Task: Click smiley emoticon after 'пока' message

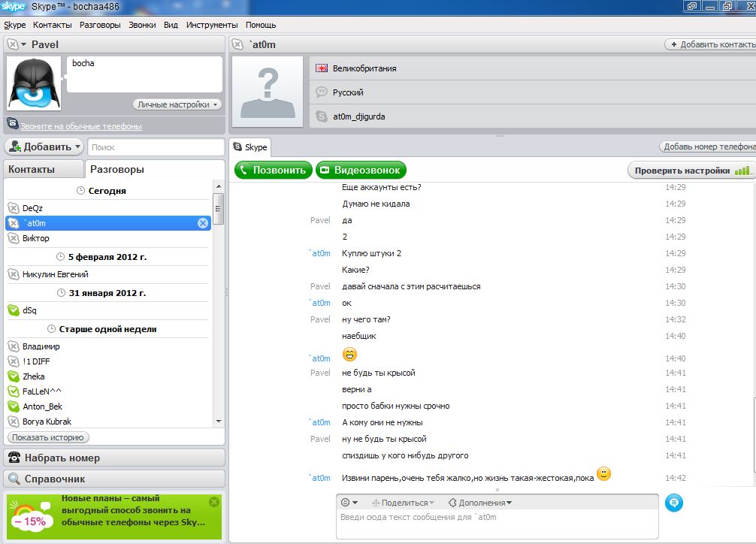Action: tap(603, 473)
